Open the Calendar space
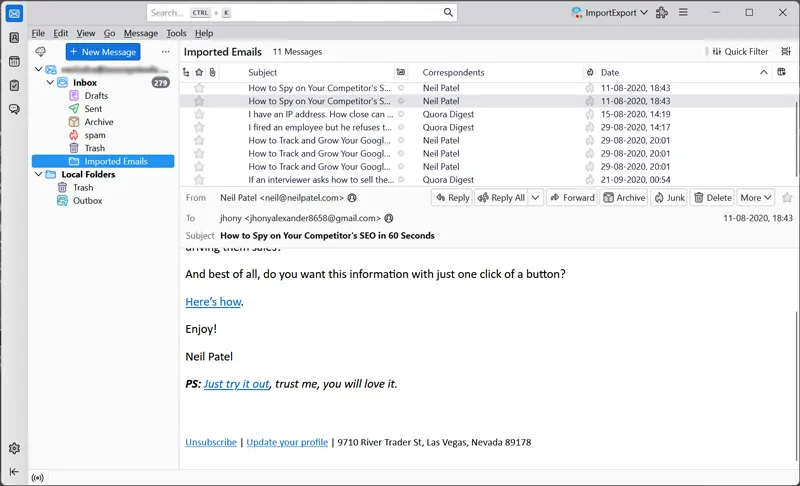 (14, 61)
